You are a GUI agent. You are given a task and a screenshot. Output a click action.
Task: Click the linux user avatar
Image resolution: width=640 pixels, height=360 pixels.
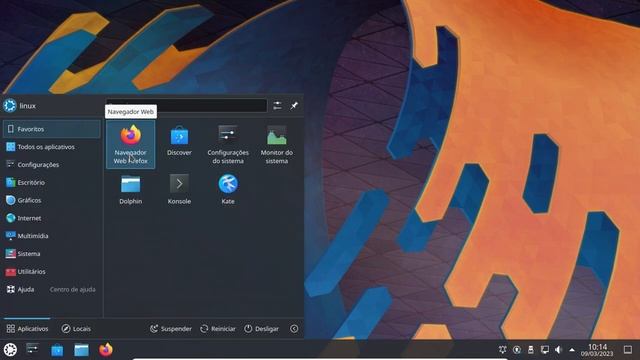10,106
